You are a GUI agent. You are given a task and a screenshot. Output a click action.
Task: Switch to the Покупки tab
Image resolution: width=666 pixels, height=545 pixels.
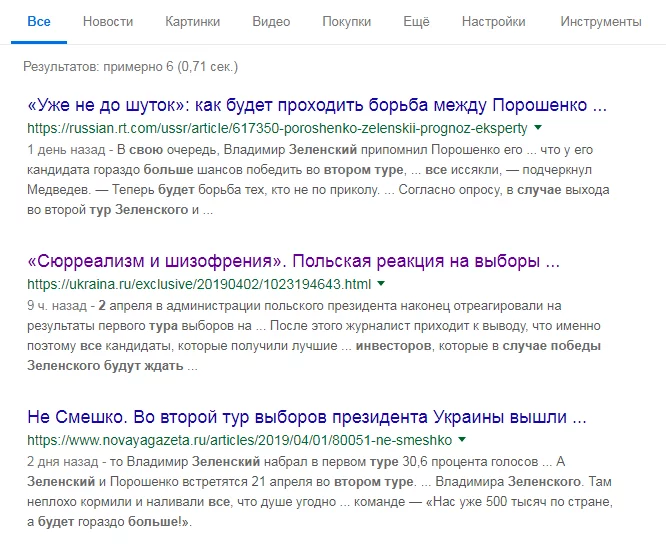click(347, 22)
